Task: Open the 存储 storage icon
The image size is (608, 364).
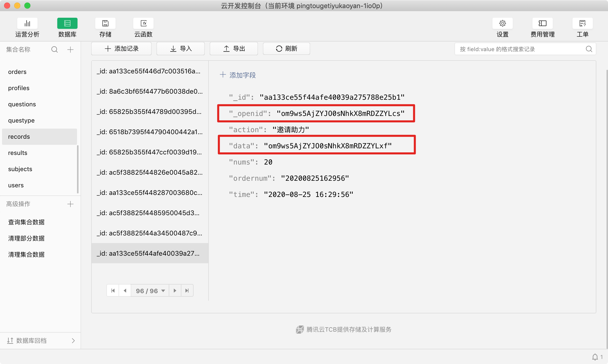Action: click(105, 24)
